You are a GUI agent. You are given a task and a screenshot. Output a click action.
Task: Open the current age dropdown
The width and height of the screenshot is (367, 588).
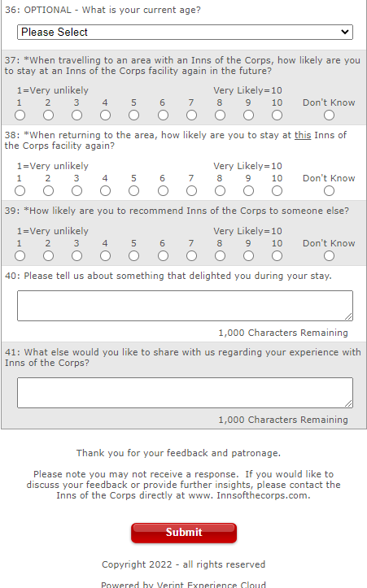(185, 33)
